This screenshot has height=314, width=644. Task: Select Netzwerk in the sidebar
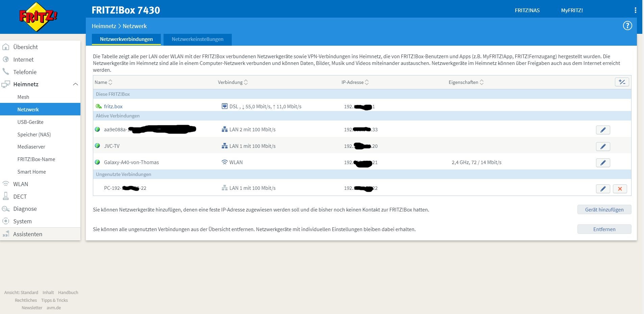click(x=40, y=109)
